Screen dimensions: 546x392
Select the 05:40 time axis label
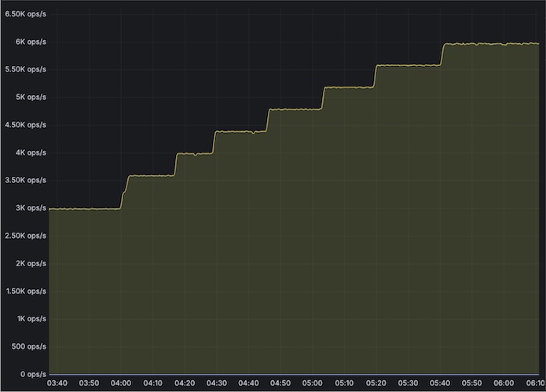pyautogui.click(x=439, y=383)
